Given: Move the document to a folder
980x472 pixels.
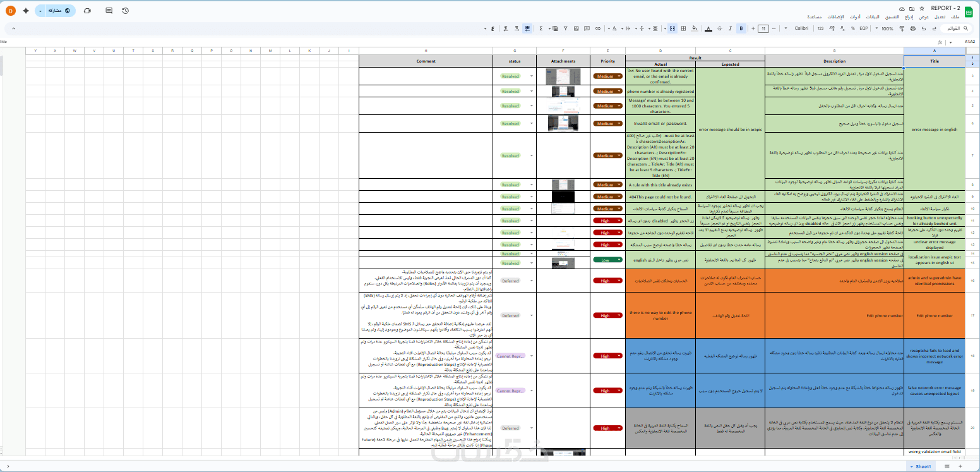Looking at the screenshot, I should pos(911,9).
